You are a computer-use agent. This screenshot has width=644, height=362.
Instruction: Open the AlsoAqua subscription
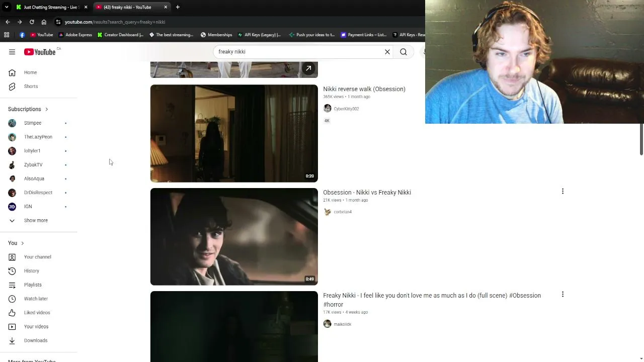click(x=34, y=178)
